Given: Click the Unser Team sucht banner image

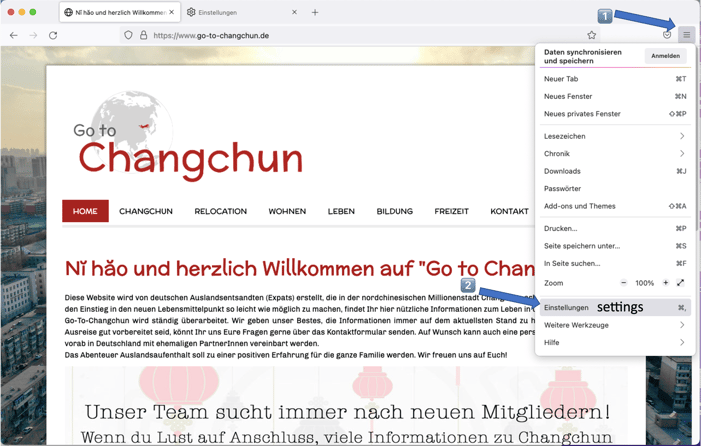Looking at the screenshot, I should click(x=346, y=406).
